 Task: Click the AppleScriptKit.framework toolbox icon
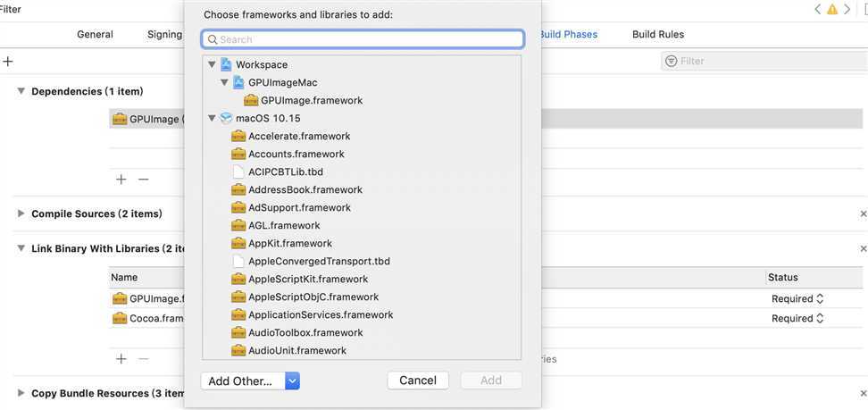pyautogui.click(x=238, y=279)
